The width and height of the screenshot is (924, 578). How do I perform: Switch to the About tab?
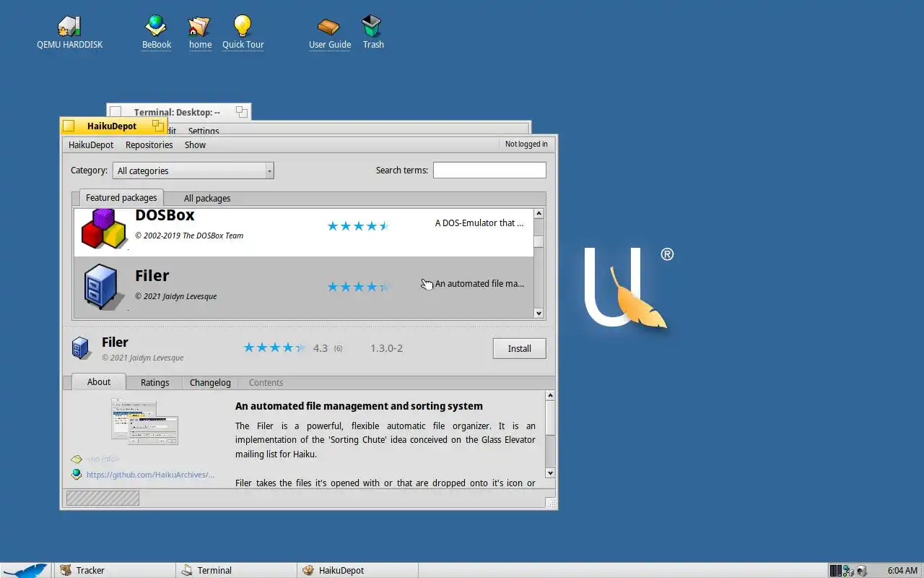point(99,382)
